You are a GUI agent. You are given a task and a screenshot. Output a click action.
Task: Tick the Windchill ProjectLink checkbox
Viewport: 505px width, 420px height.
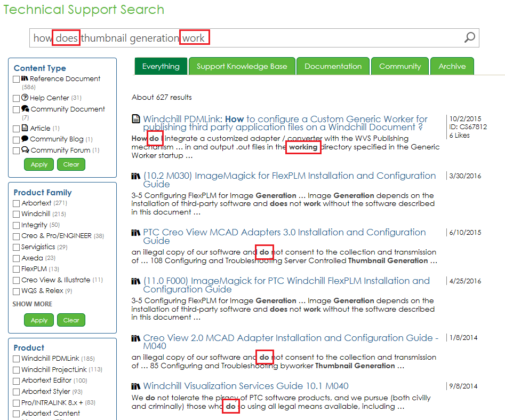(16, 370)
